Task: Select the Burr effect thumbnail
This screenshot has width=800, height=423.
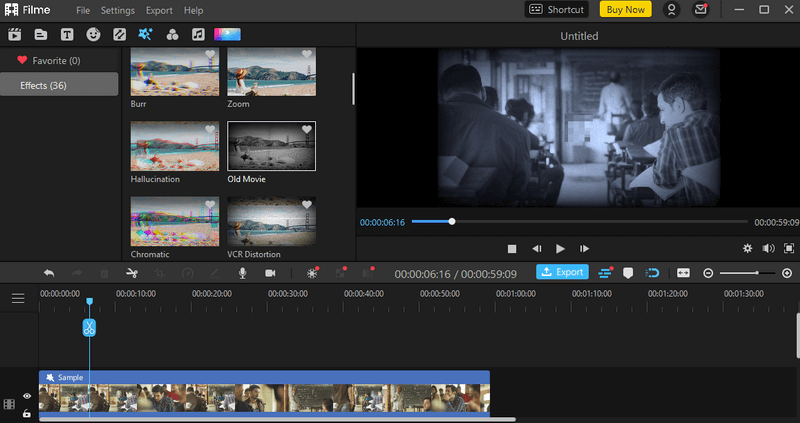Action: 175,71
